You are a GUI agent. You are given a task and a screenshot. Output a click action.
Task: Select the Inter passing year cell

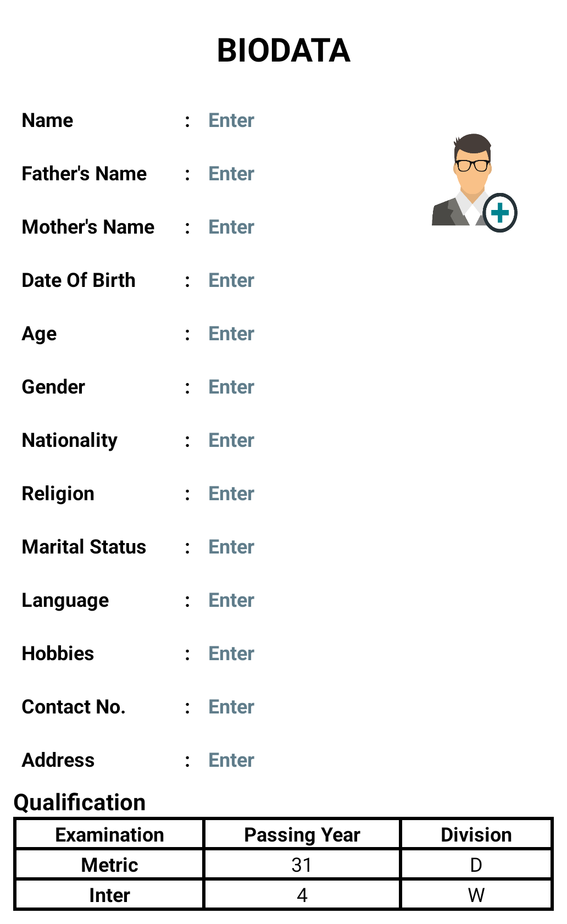tap(302, 895)
